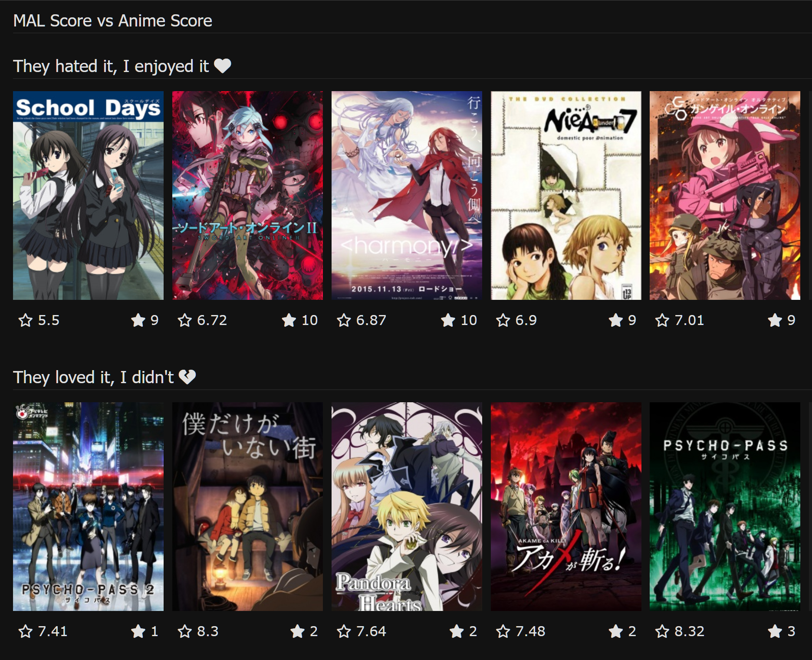Select the MAL score 5.5
The height and width of the screenshot is (660, 812).
point(49,320)
